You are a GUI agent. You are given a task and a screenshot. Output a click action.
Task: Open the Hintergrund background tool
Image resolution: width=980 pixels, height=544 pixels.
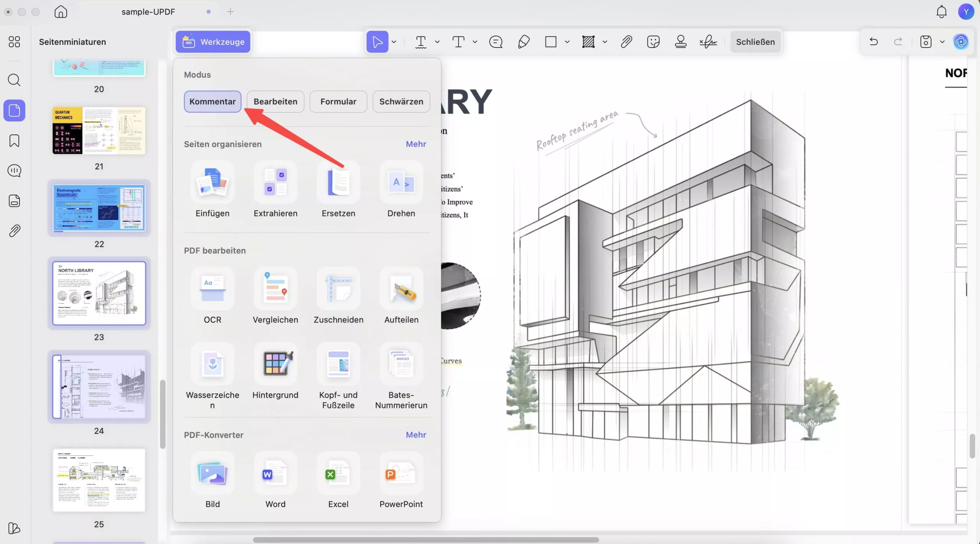275,364
